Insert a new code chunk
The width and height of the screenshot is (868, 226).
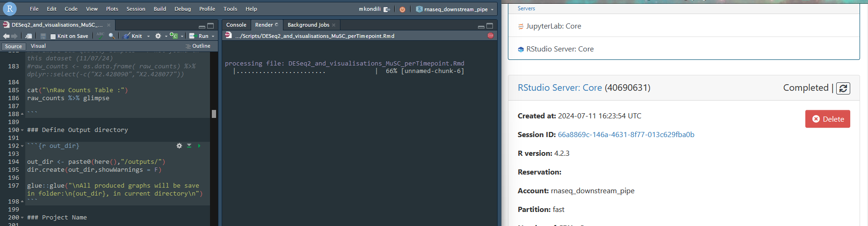(x=174, y=36)
